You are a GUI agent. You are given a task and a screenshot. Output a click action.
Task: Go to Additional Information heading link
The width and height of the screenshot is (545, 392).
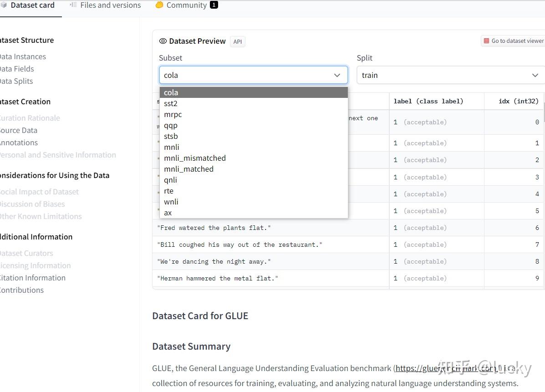point(36,237)
